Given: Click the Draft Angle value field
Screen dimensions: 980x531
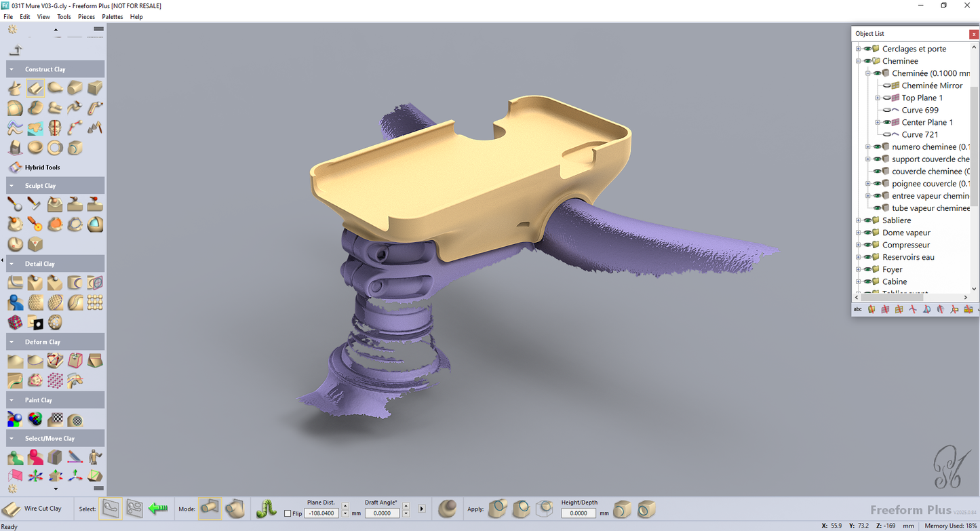Looking at the screenshot, I should pyautogui.click(x=382, y=513).
